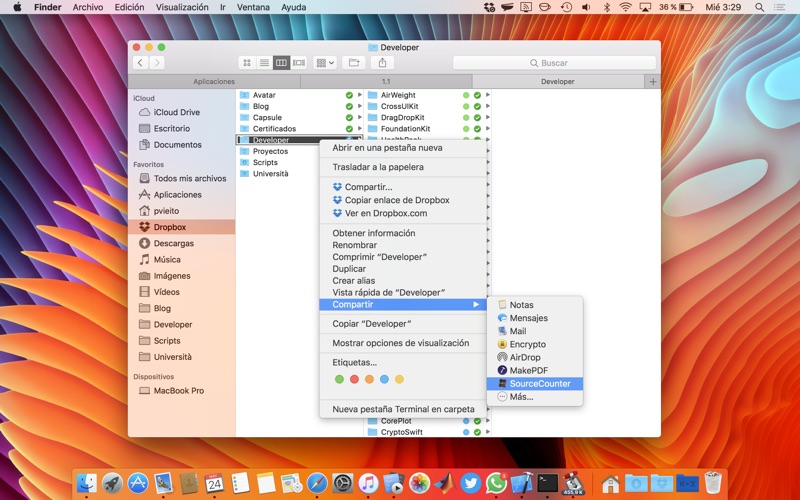
Task: Open Time Machine menu bar icon
Action: tap(566, 7)
